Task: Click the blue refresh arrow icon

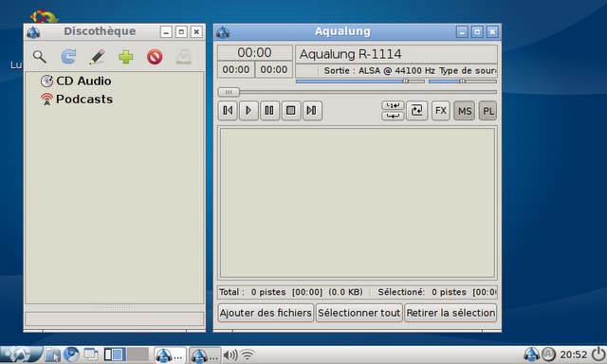Action: pos(68,57)
